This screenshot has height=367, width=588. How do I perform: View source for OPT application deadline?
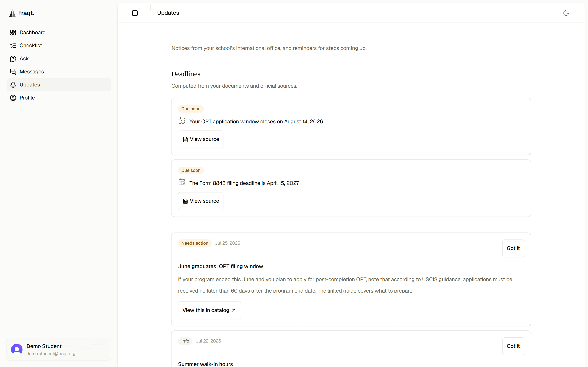[201, 139]
